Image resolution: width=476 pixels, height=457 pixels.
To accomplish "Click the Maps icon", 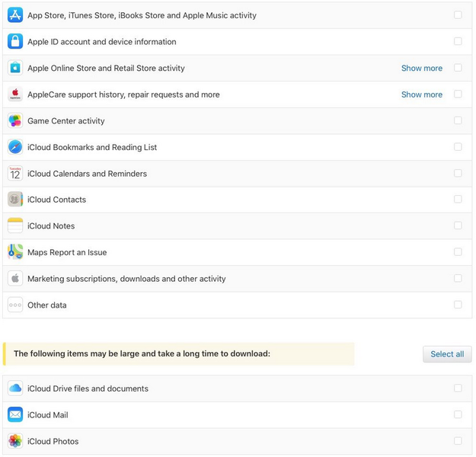I will [15, 252].
